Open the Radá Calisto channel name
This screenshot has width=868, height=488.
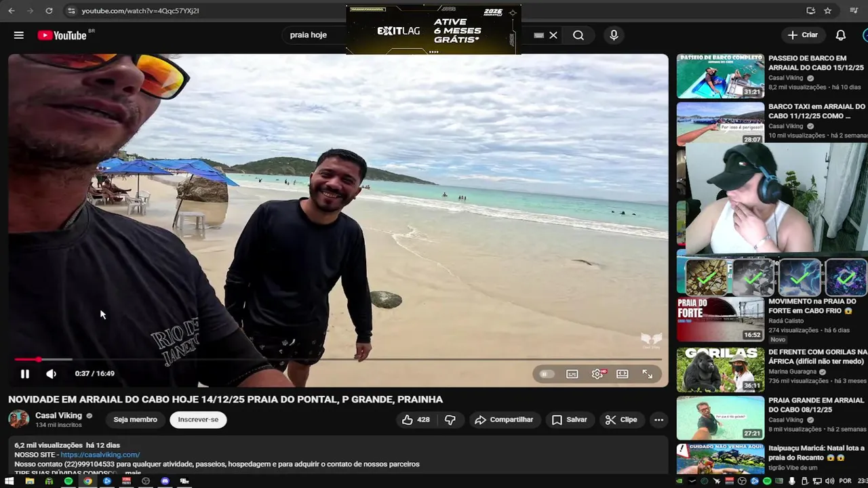click(786, 321)
